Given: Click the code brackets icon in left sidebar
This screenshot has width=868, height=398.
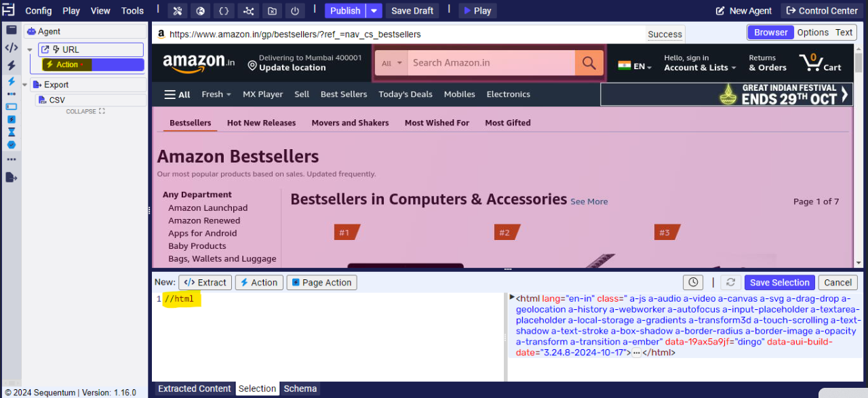Looking at the screenshot, I should [11, 47].
